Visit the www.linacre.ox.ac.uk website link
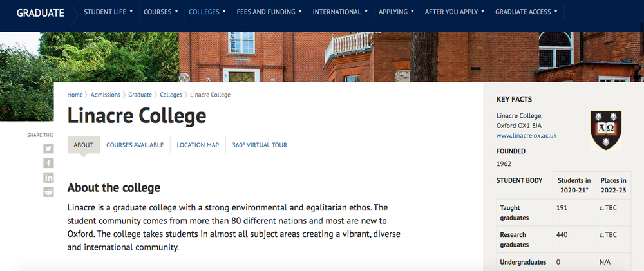The height and width of the screenshot is (271, 644). [526, 136]
